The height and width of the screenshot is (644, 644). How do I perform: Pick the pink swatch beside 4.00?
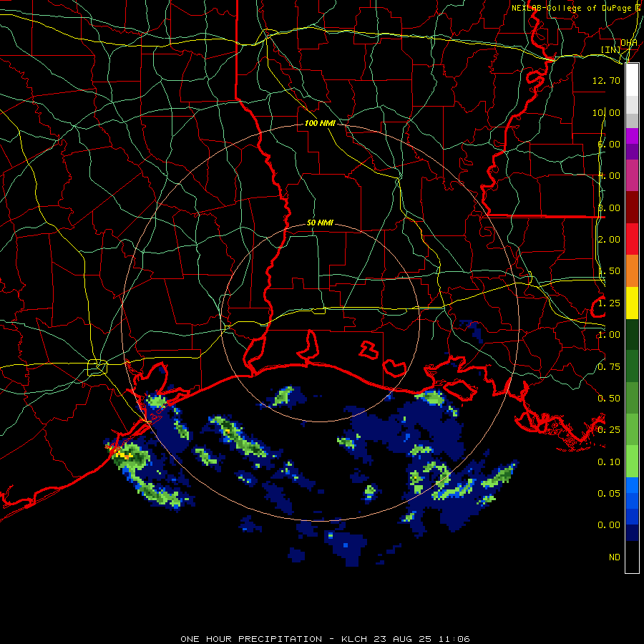tap(632, 175)
